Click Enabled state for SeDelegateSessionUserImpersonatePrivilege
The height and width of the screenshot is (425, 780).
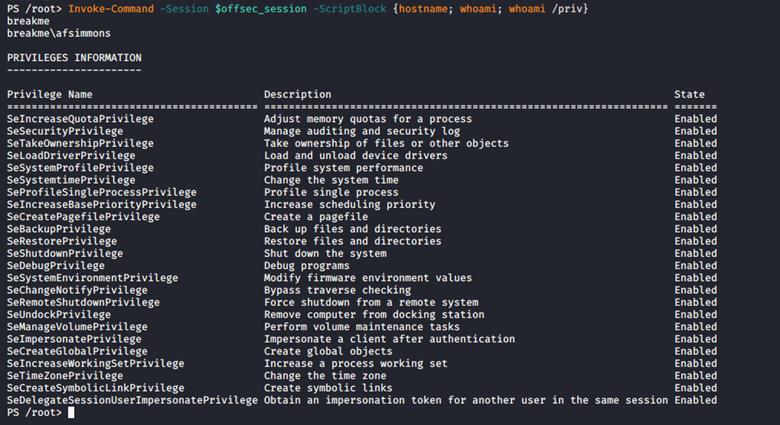tap(695, 400)
